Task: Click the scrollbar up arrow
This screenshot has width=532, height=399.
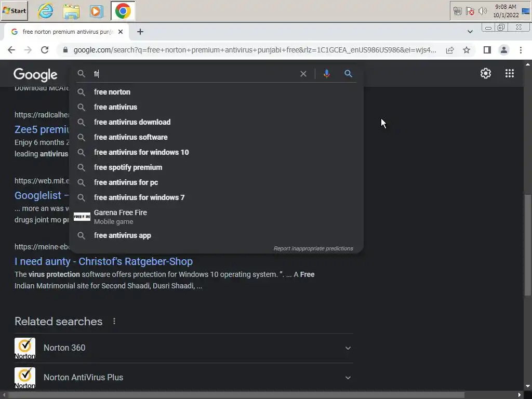Action: (528, 64)
